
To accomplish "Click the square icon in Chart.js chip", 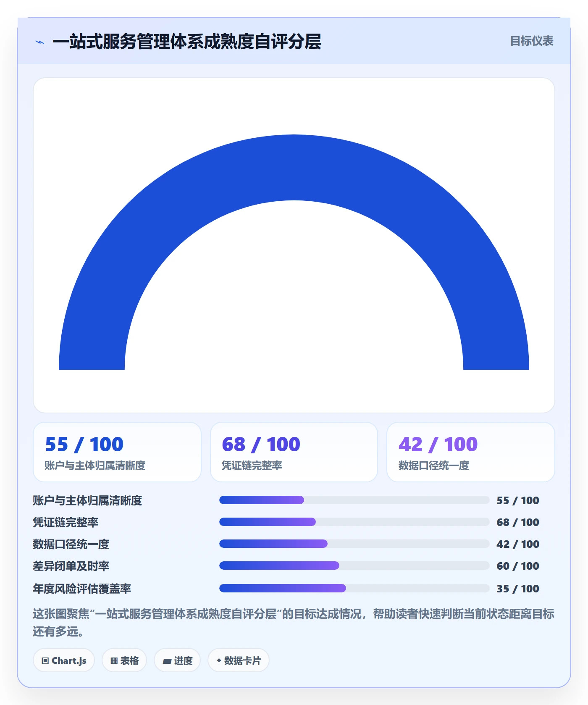I will [45, 661].
